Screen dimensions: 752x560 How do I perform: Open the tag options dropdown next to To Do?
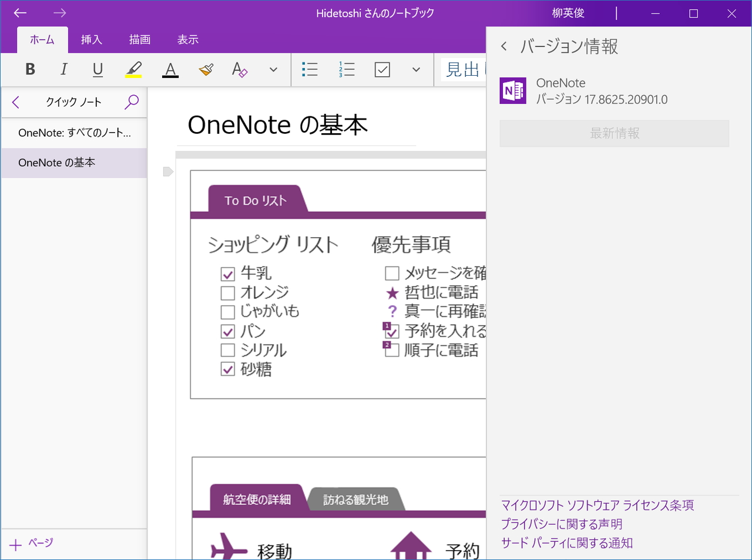[x=416, y=69]
